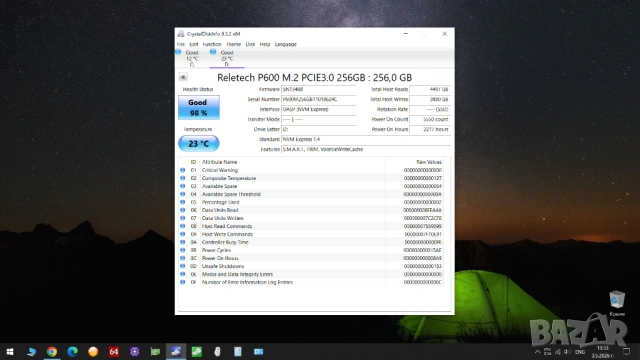Click the Power On Hours value
Screen dimensions: 640x360
coord(430,129)
